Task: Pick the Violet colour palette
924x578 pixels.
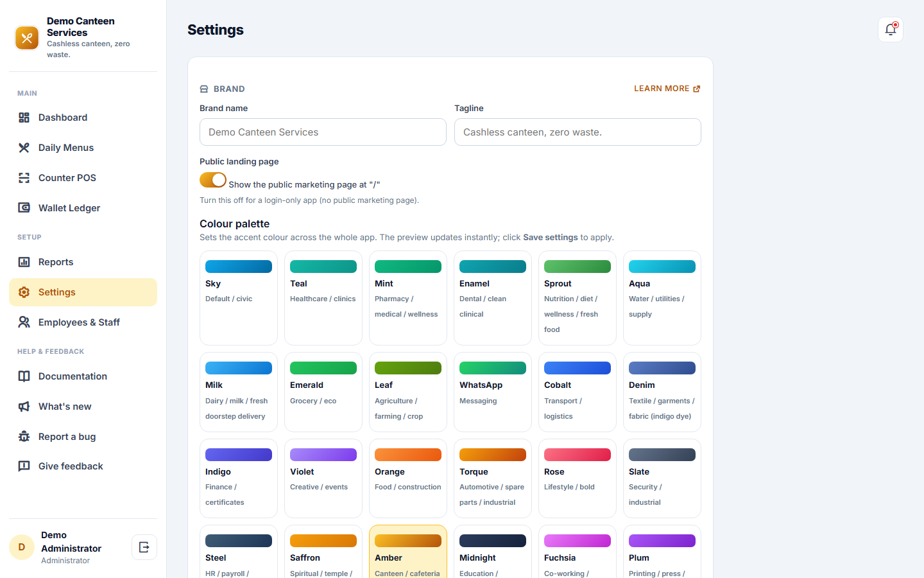Action: tap(323, 478)
